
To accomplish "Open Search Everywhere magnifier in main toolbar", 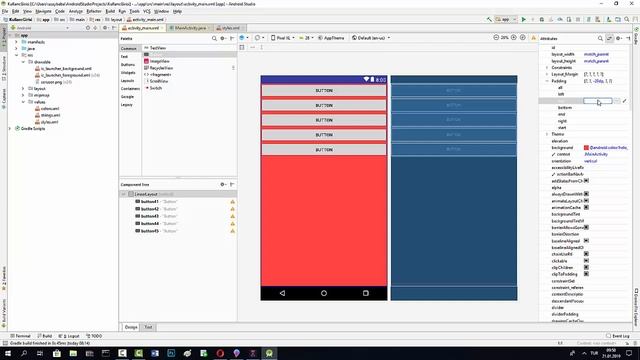I will [627, 19].
